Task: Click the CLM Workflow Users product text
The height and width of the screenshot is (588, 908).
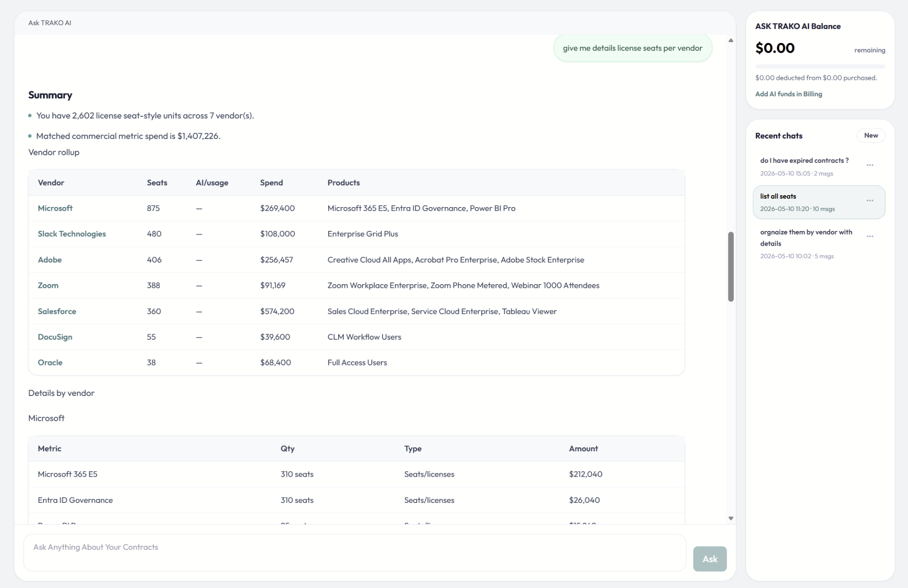Action: coord(364,337)
